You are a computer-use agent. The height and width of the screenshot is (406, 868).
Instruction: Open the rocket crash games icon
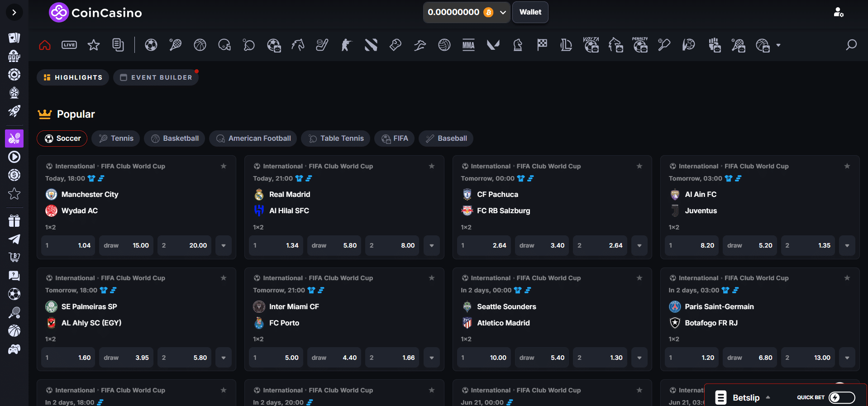(x=14, y=111)
